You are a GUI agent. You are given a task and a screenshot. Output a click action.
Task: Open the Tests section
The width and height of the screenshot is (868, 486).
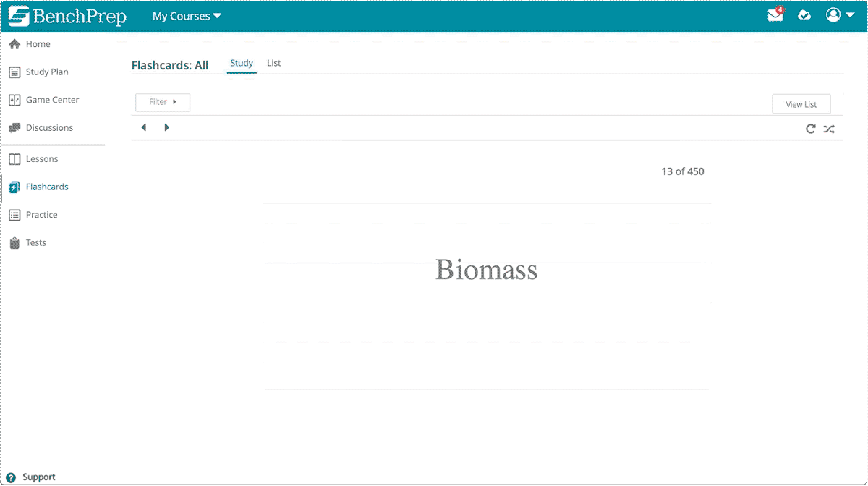coord(35,243)
